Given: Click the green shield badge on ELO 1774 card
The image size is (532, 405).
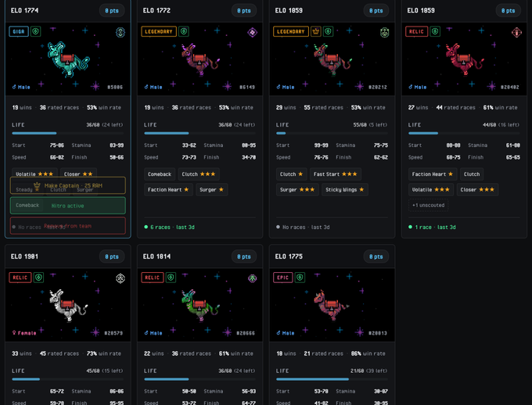Looking at the screenshot, I should coord(36,31).
